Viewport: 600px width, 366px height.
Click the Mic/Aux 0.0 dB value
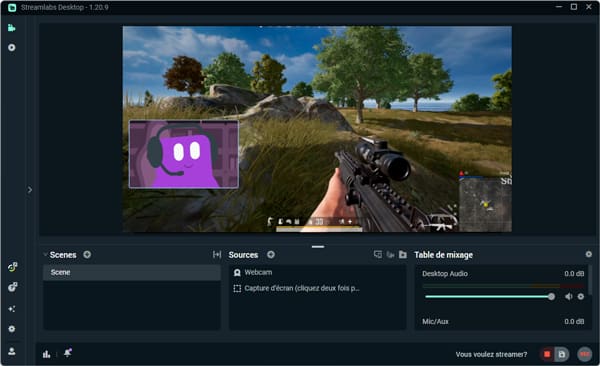(574, 322)
